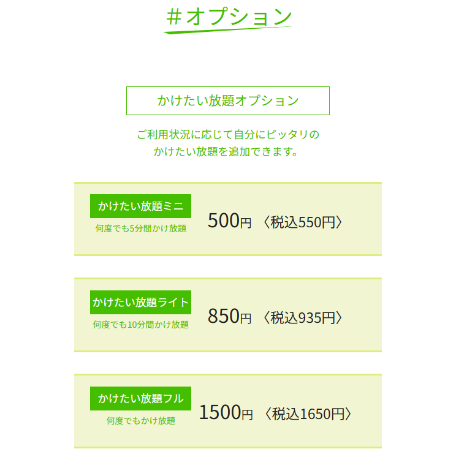The height and width of the screenshot is (476, 456).
Task: Click the 税込1650円 tax-included price
Action: [308, 414]
